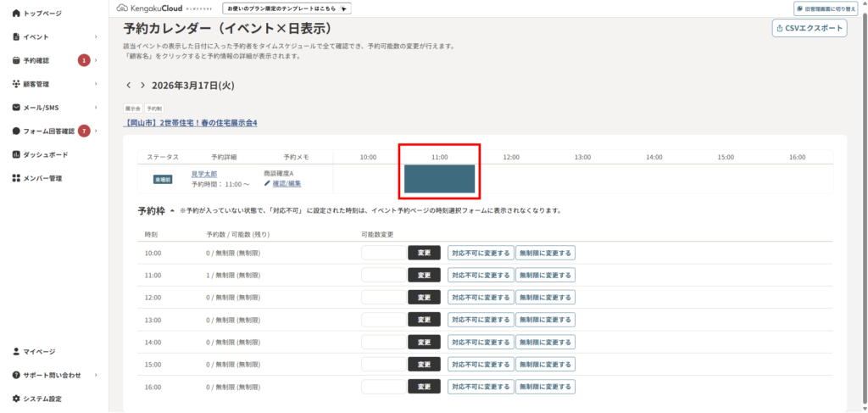Click the capacity input field for 10:00
Screen dimensions: 868x413
click(384, 252)
